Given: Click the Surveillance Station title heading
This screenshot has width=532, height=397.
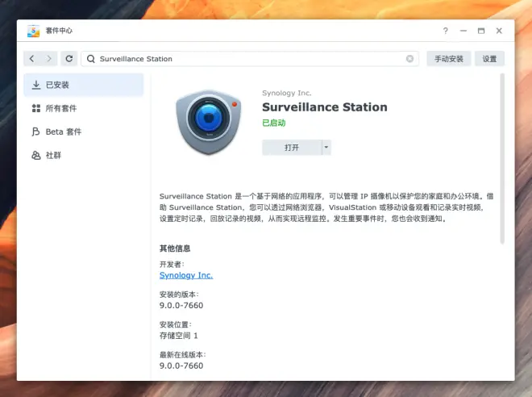Looking at the screenshot, I should [x=325, y=107].
